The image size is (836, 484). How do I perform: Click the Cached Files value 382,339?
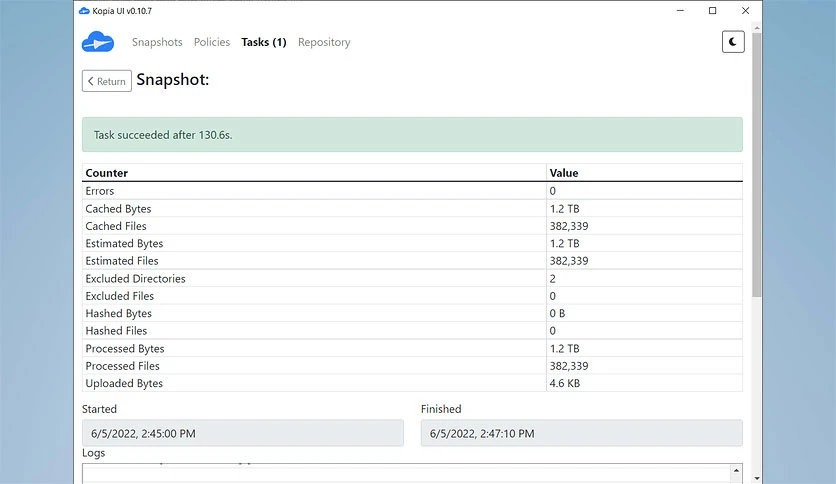[569, 226]
